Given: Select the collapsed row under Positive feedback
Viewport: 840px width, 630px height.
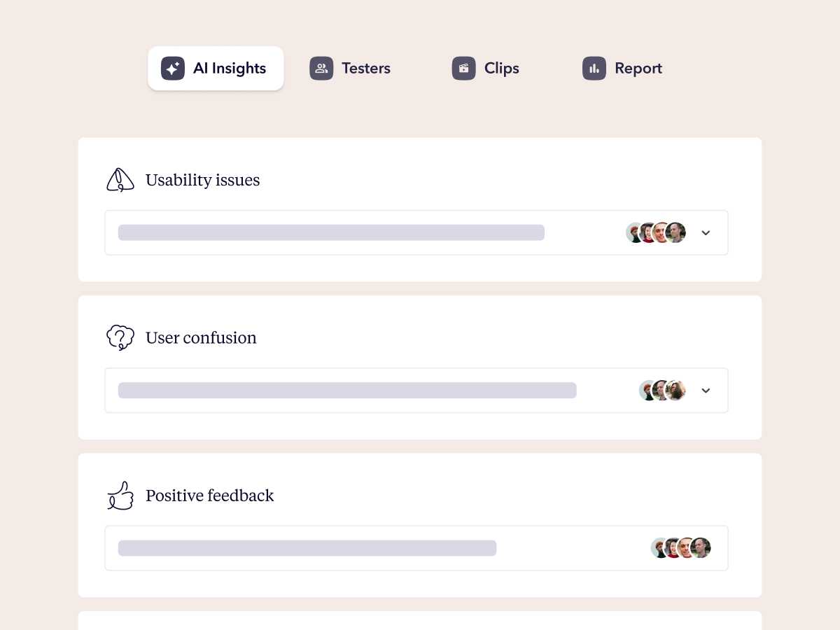Looking at the screenshot, I should [416, 548].
